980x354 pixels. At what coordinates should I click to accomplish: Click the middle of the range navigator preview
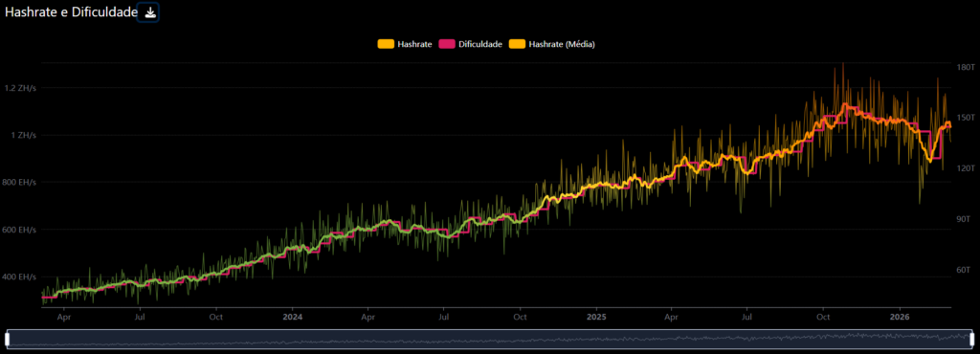pos(489,339)
